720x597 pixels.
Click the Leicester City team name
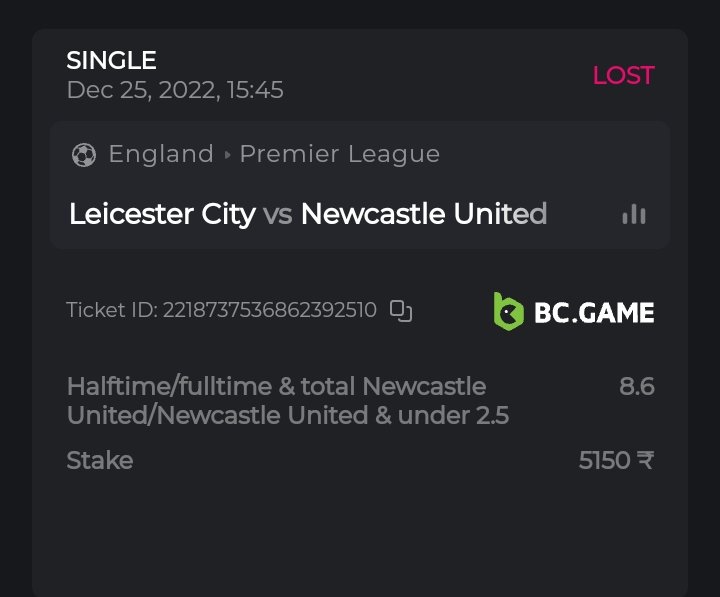click(162, 214)
